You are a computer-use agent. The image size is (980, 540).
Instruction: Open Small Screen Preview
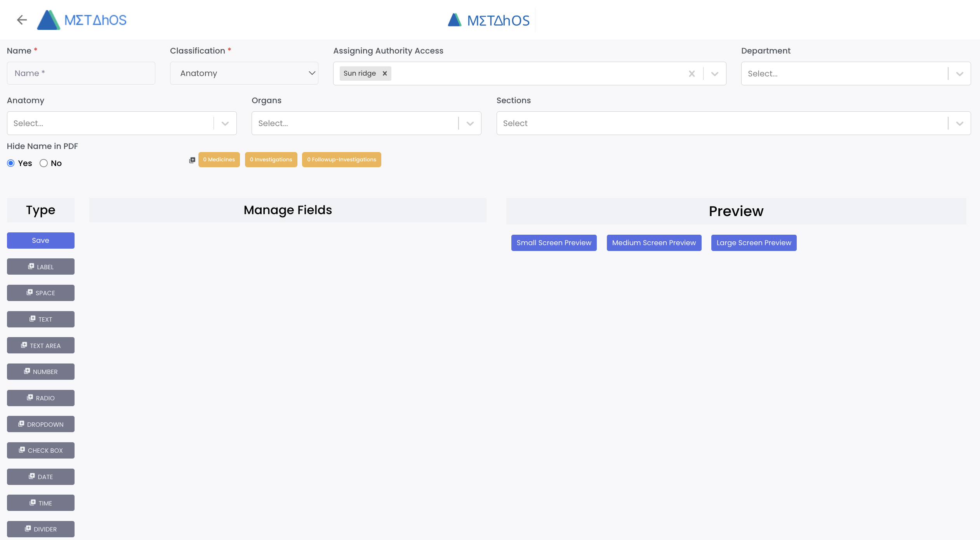pos(554,243)
